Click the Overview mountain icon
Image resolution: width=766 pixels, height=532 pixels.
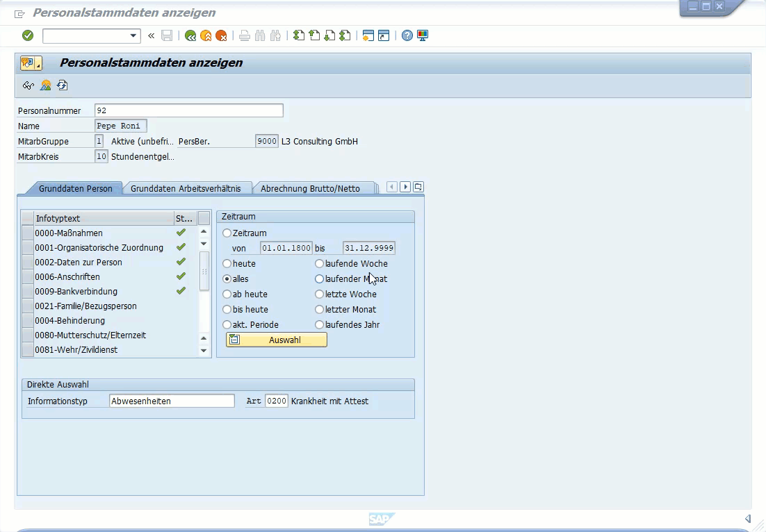pyautogui.click(x=45, y=86)
